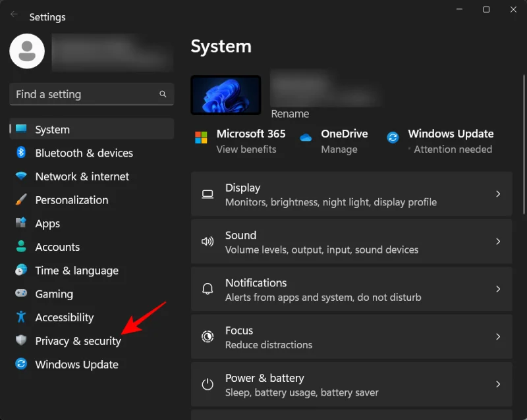Click the OneDrive cloud icon

305,137
